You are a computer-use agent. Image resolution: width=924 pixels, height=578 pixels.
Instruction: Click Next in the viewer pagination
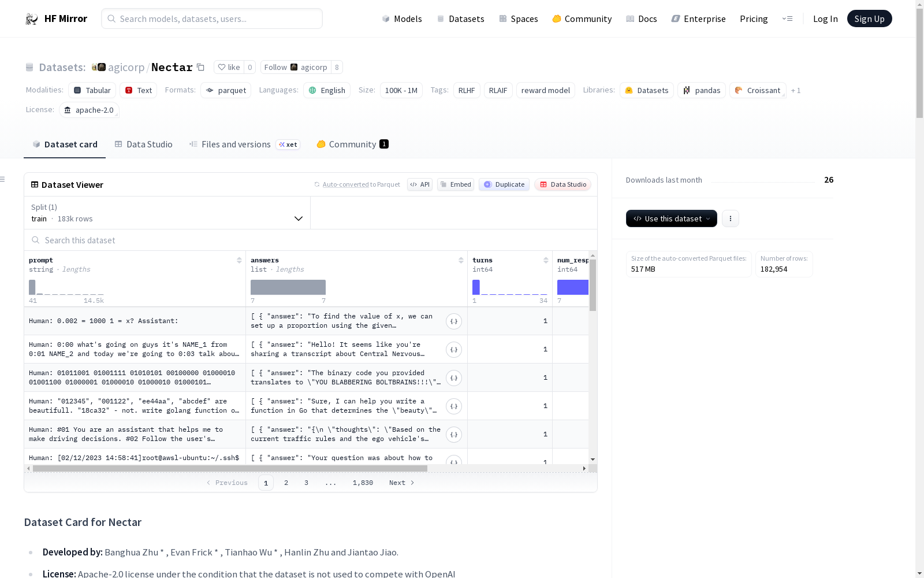(x=401, y=483)
